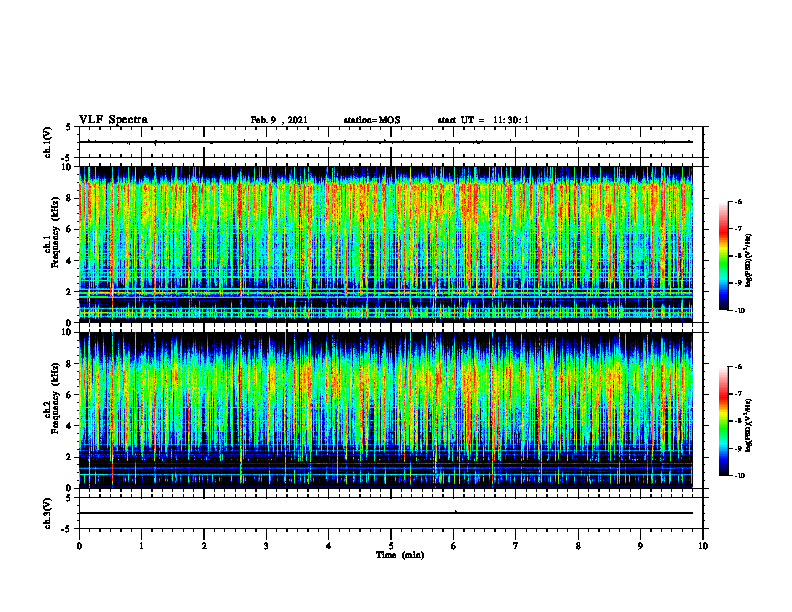This screenshot has height=612, width=792.
Task: Click the "VLF Spectra" title text
Action: pos(113,120)
